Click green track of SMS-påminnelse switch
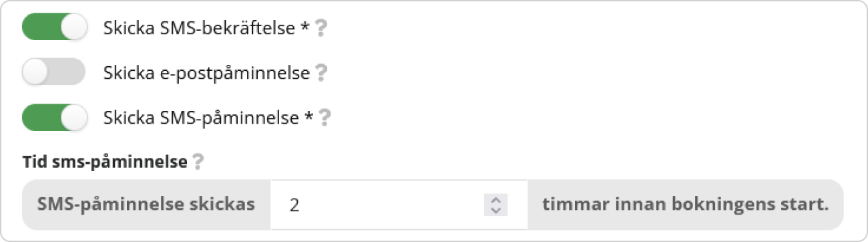The height and width of the screenshot is (242, 868). (40, 118)
